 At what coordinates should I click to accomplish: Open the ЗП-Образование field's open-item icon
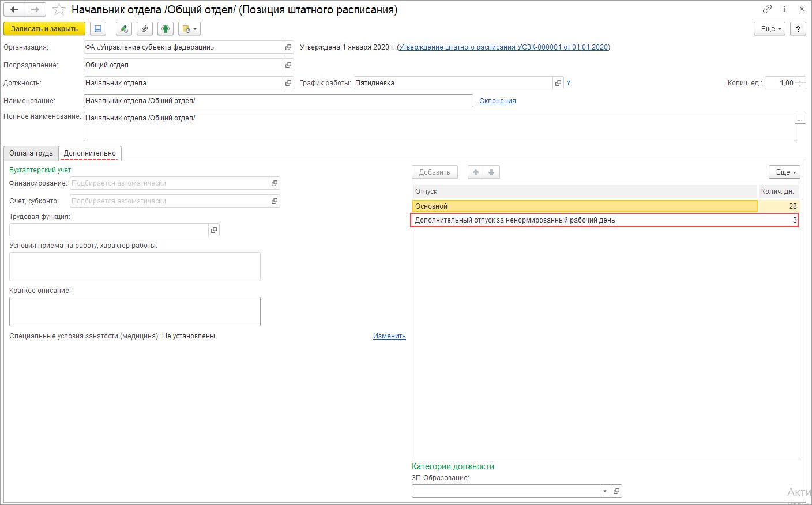pos(616,491)
